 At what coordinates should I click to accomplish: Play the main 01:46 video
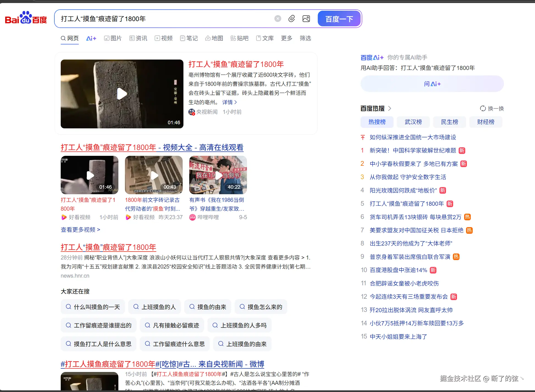[122, 94]
